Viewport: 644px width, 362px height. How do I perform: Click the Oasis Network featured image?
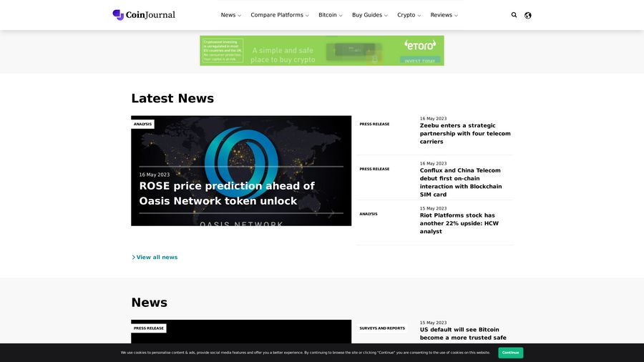pyautogui.click(x=241, y=150)
